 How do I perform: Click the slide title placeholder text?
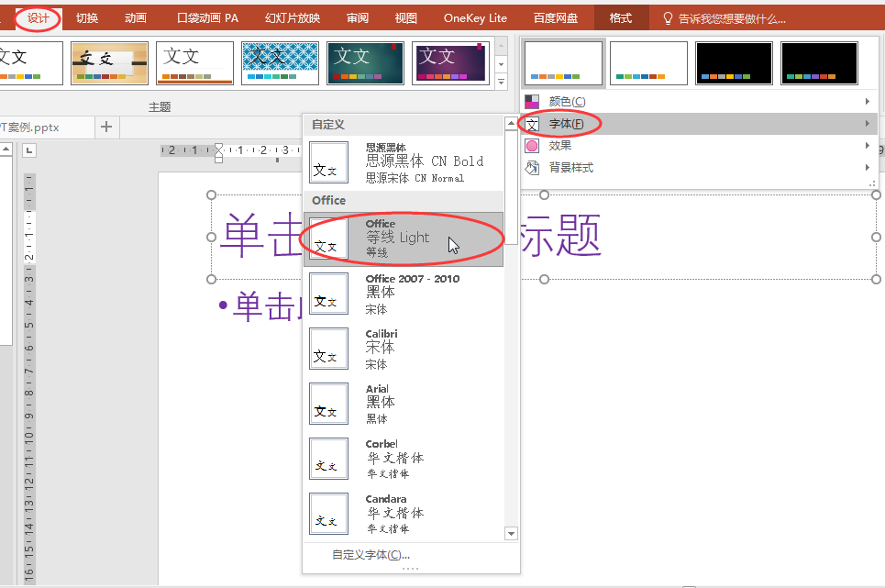409,236
